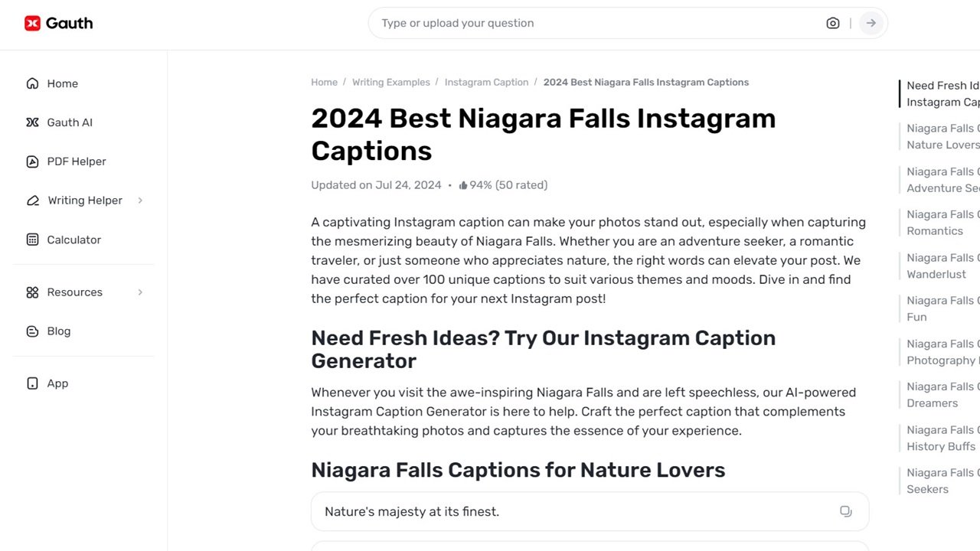980x551 pixels.
Task: Click the App icon in the sidebar
Action: click(31, 383)
